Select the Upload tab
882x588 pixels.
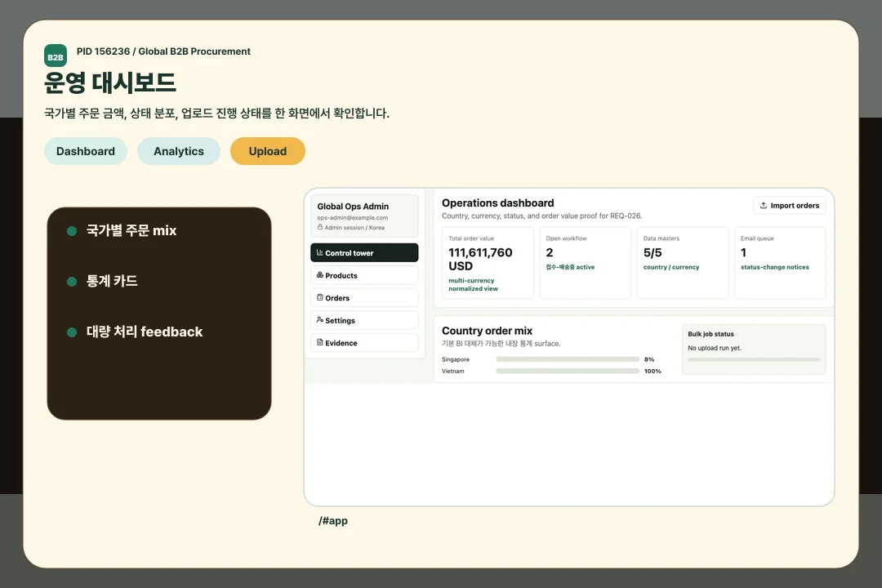click(268, 151)
